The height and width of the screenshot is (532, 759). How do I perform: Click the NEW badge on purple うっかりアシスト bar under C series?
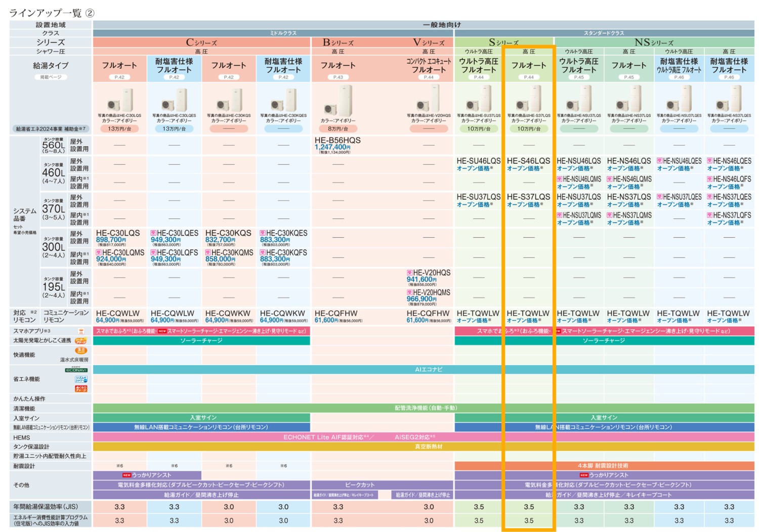tap(126, 475)
